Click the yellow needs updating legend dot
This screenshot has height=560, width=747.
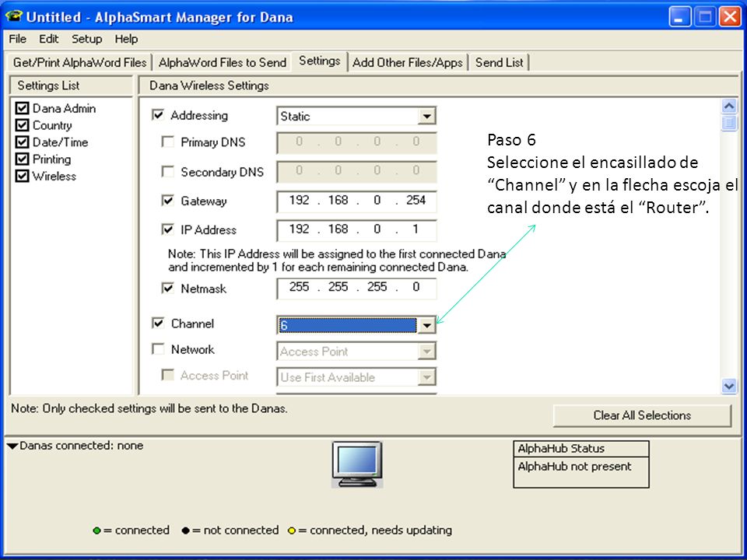(292, 530)
